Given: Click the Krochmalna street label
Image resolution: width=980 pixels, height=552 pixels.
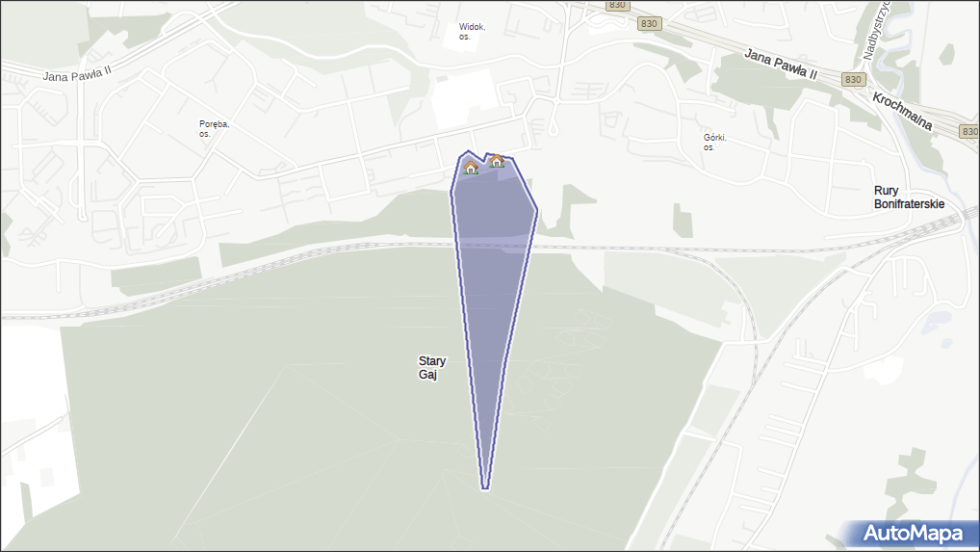Looking at the screenshot, I should tap(902, 112).
